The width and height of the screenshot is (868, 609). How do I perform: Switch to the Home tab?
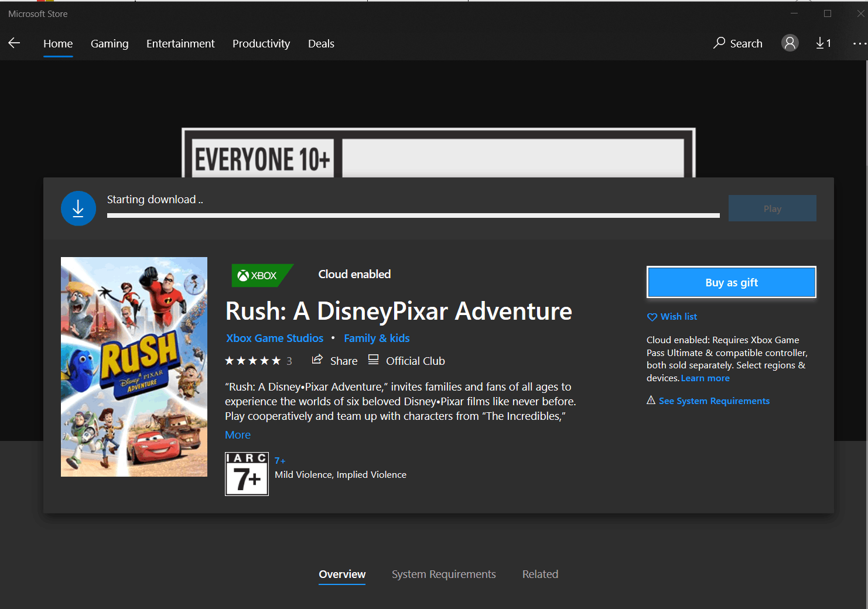[x=58, y=44]
